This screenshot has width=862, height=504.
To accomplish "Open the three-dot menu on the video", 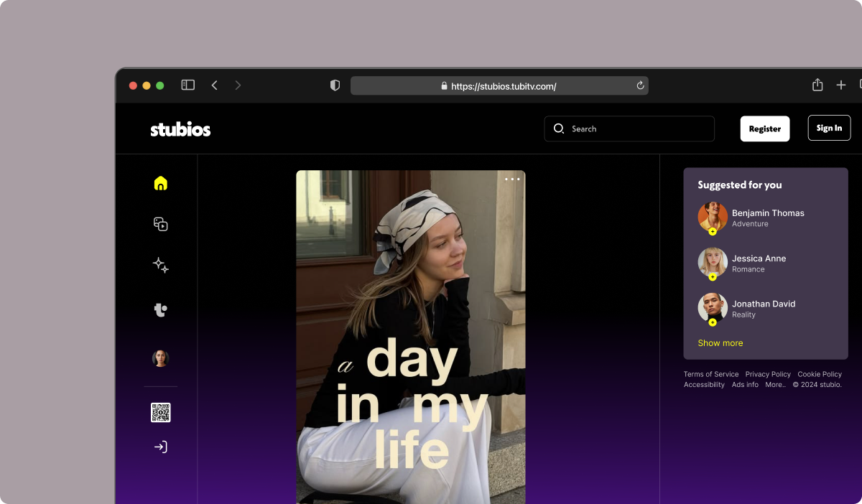I will click(512, 179).
